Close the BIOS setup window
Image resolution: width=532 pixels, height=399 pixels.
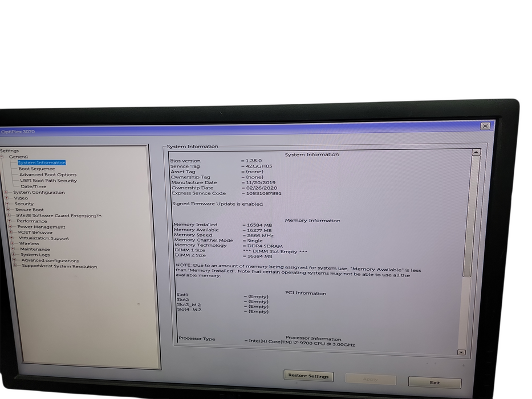[x=485, y=126]
